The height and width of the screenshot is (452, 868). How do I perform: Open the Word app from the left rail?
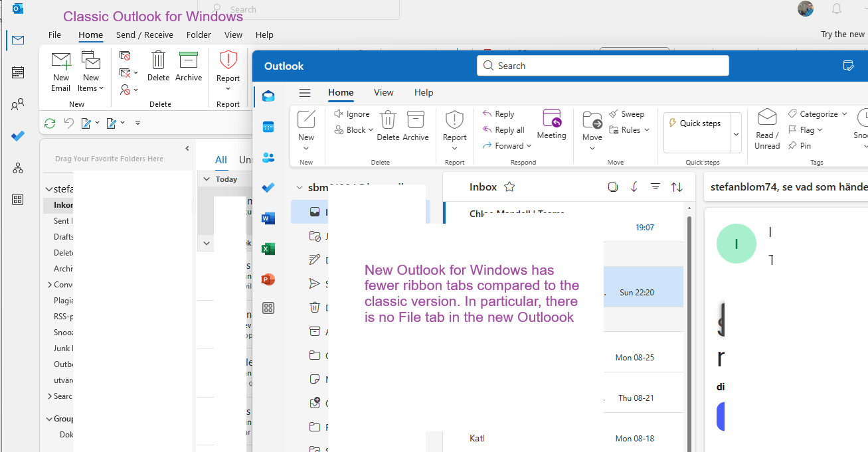[x=268, y=218]
